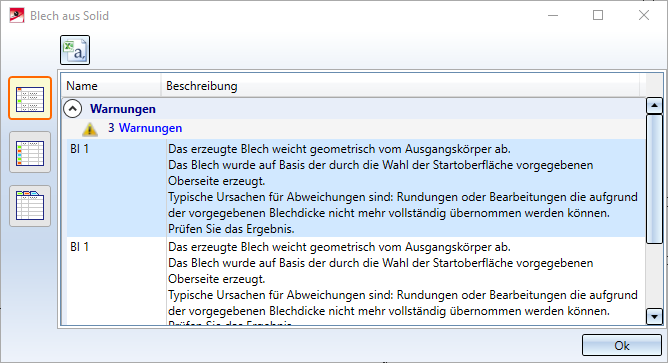The height and width of the screenshot is (363, 668).
Task: Select the second unhighlighted 'Bl 1' name cell
Action: point(116,281)
